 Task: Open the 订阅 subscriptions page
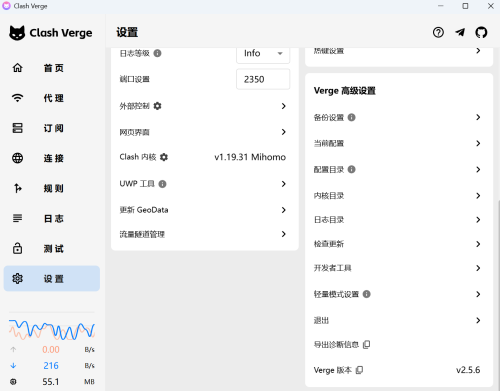click(x=52, y=128)
